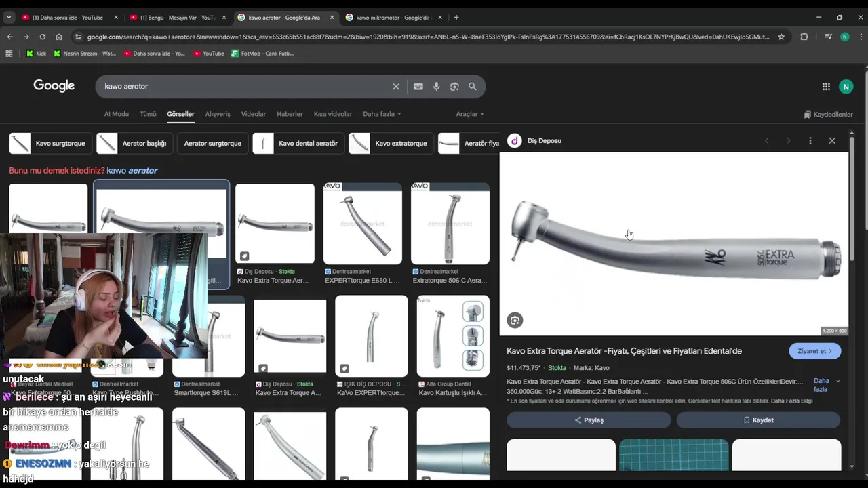This screenshot has width=868, height=488.
Task: Search inside image with Lens icon on preview
Action: (515, 321)
